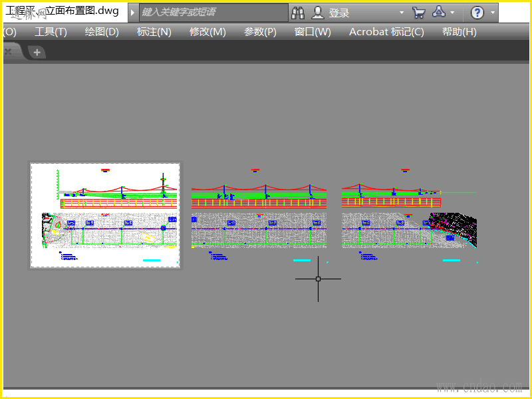
Task: Expand the search box arrow button
Action: [132, 13]
